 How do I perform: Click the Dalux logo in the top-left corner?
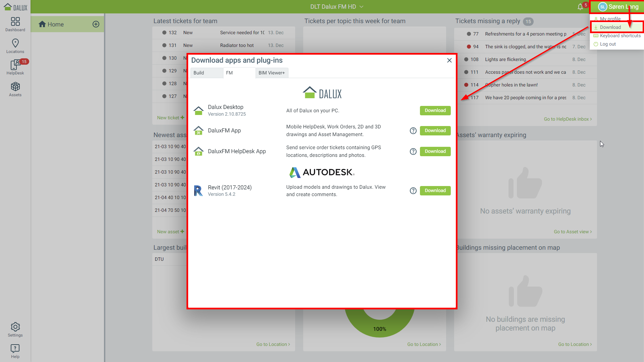click(x=15, y=6)
